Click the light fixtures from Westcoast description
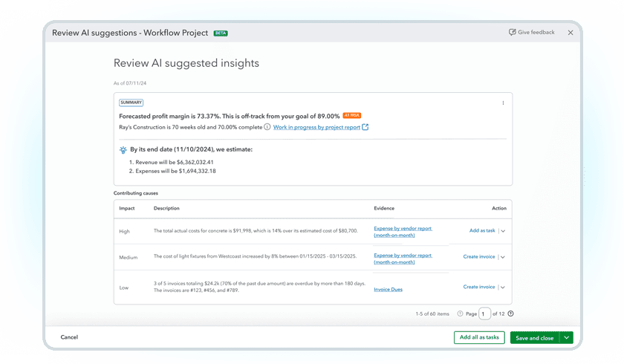The width and height of the screenshot is (624, 364). [255, 256]
